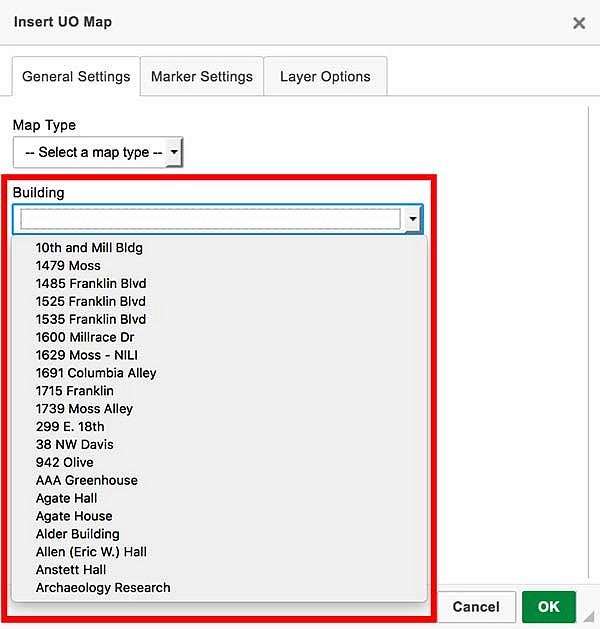
Task: Close the Insert UO Map dialog
Action: pos(579,23)
